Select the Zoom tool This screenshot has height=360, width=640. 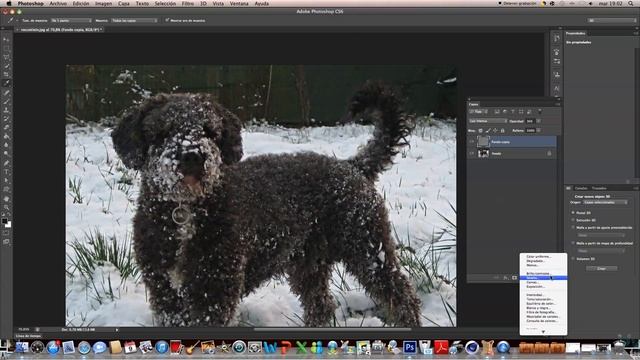pyautogui.click(x=6, y=207)
